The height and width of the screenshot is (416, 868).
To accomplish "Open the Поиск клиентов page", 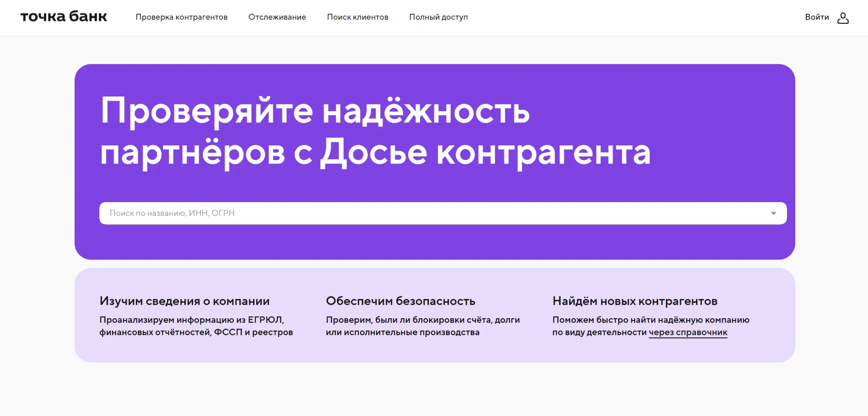I will click(x=357, y=17).
